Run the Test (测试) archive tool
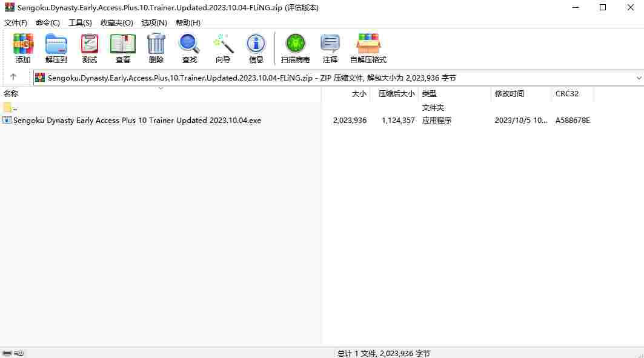 pyautogui.click(x=90, y=48)
